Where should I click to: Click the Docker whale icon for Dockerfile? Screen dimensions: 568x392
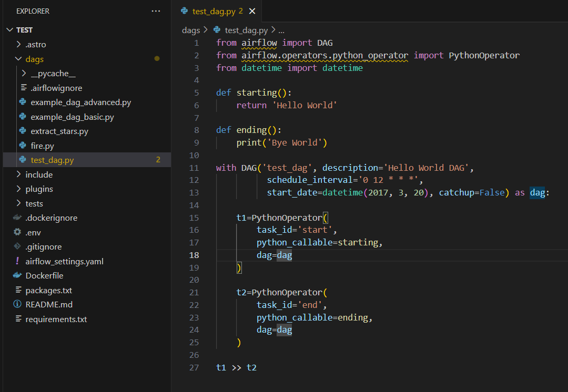click(17, 275)
